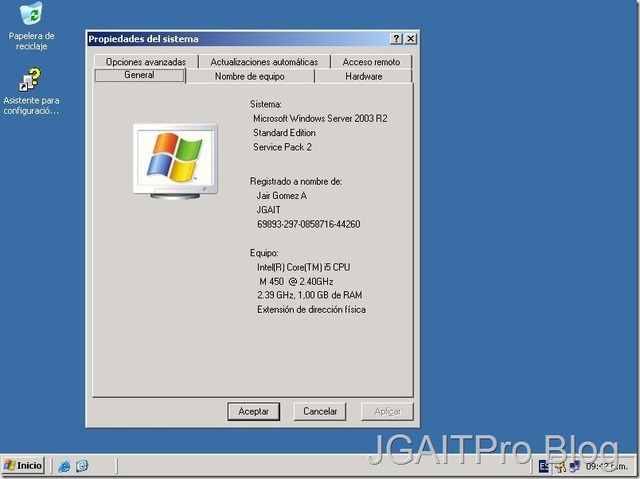Viewport: 640px width, 479px height.
Task: Click the Standard Edition text
Action: [284, 133]
